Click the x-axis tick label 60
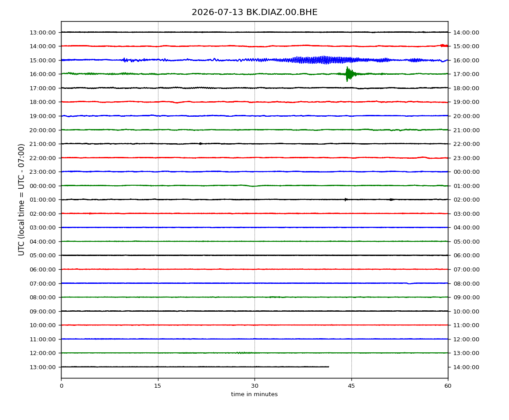The image size is (509, 420). click(x=448, y=386)
